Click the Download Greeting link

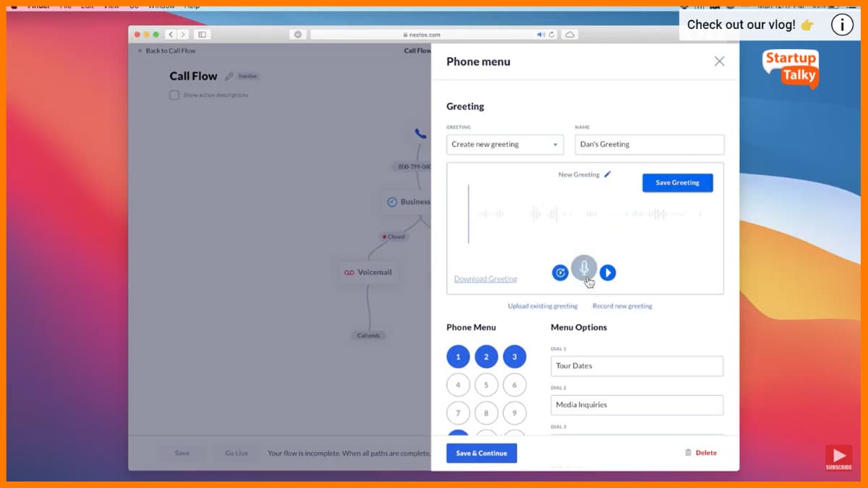click(x=485, y=278)
